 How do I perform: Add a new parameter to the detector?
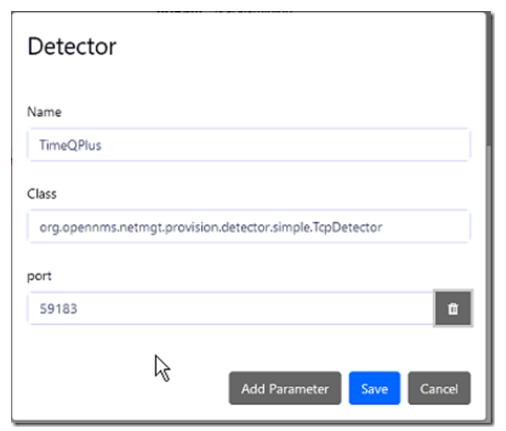(x=285, y=388)
